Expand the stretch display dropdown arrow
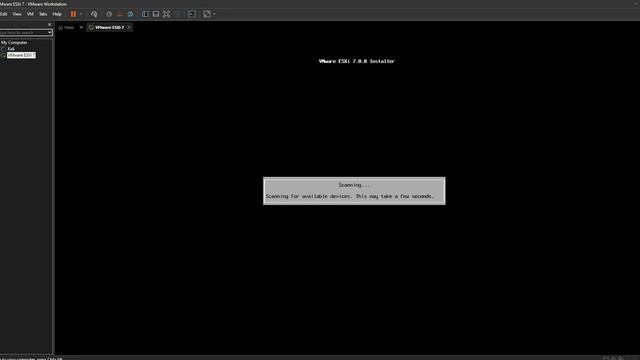 point(214,14)
